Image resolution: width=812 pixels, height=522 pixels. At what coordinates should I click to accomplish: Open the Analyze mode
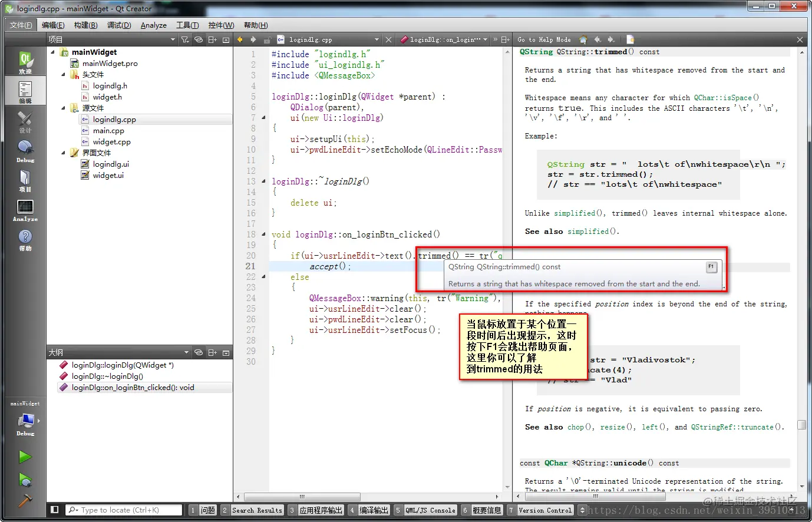click(25, 209)
